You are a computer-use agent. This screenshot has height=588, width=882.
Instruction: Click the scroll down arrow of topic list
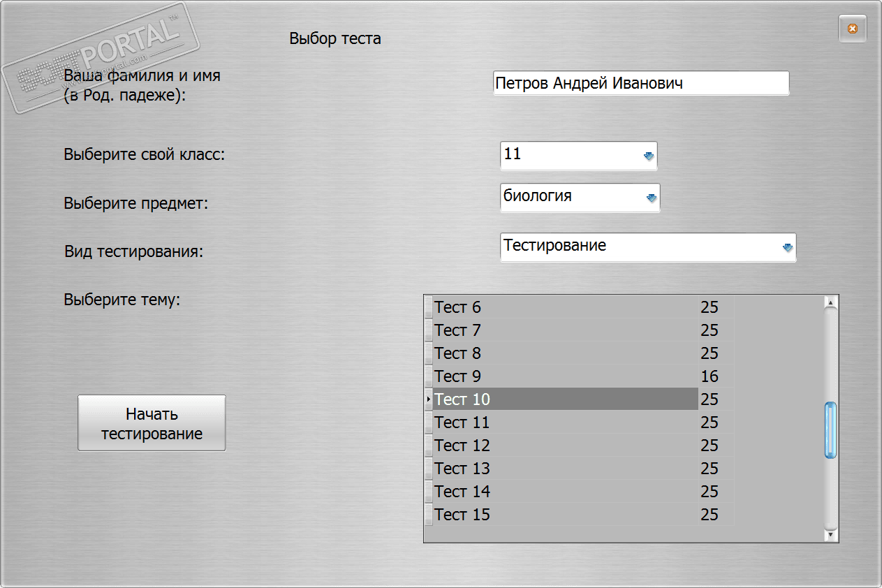pos(830,536)
